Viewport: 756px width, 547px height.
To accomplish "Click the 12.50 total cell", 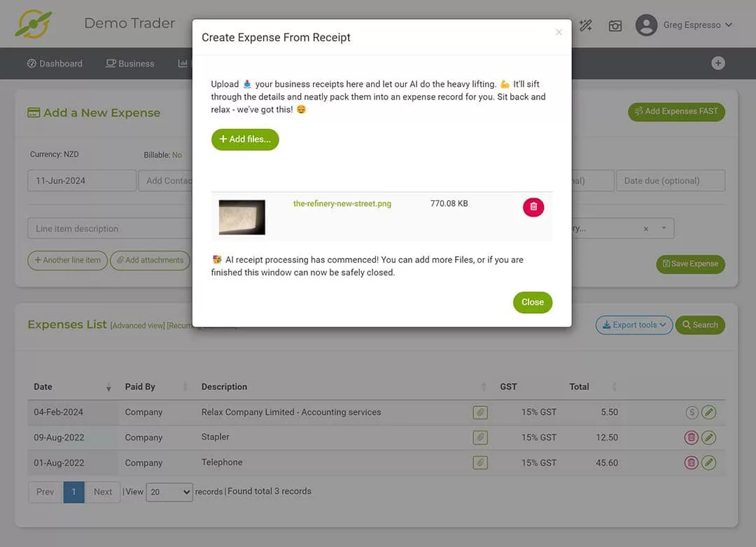I will point(606,438).
